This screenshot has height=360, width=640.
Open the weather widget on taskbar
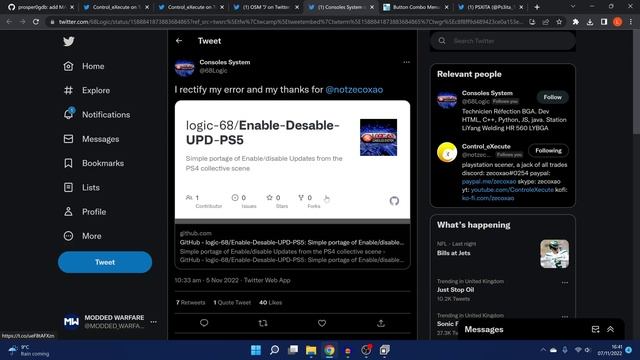pyautogui.click(x=29, y=350)
